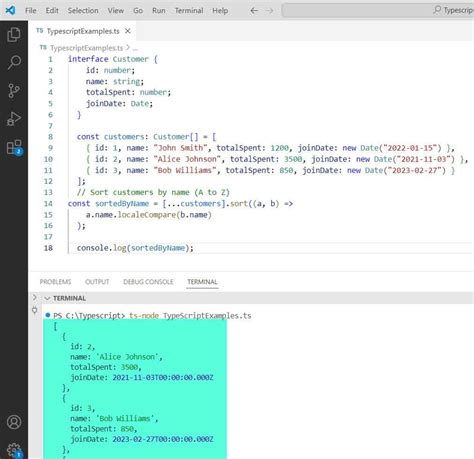474x459 pixels.
Task: Open the Source Control view
Action: coord(14,91)
